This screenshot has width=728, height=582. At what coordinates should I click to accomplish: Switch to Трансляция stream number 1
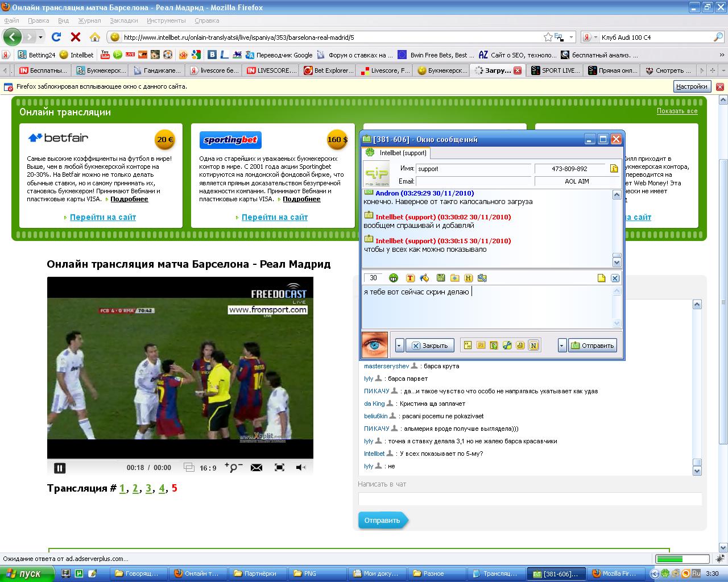pos(122,488)
